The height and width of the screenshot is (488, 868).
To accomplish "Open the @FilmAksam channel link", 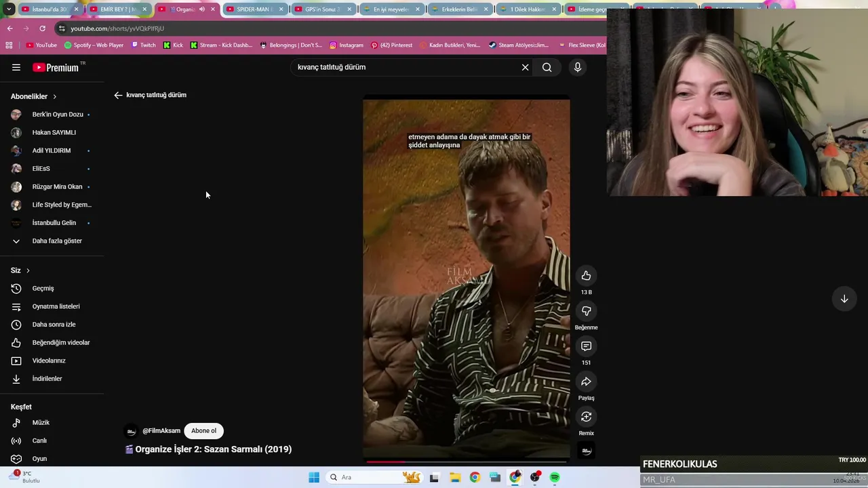I will point(161,431).
